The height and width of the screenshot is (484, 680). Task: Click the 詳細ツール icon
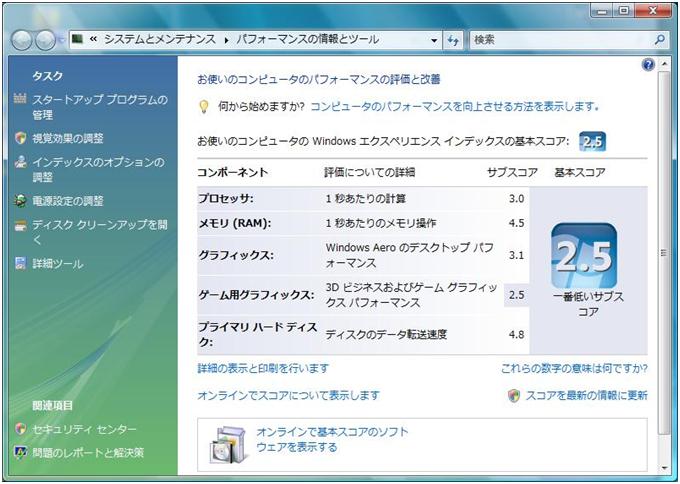[20, 263]
